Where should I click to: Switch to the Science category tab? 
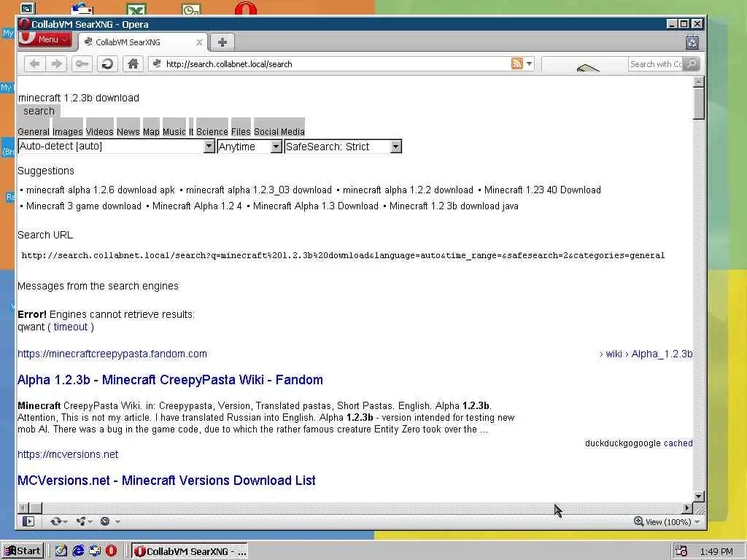click(x=212, y=131)
